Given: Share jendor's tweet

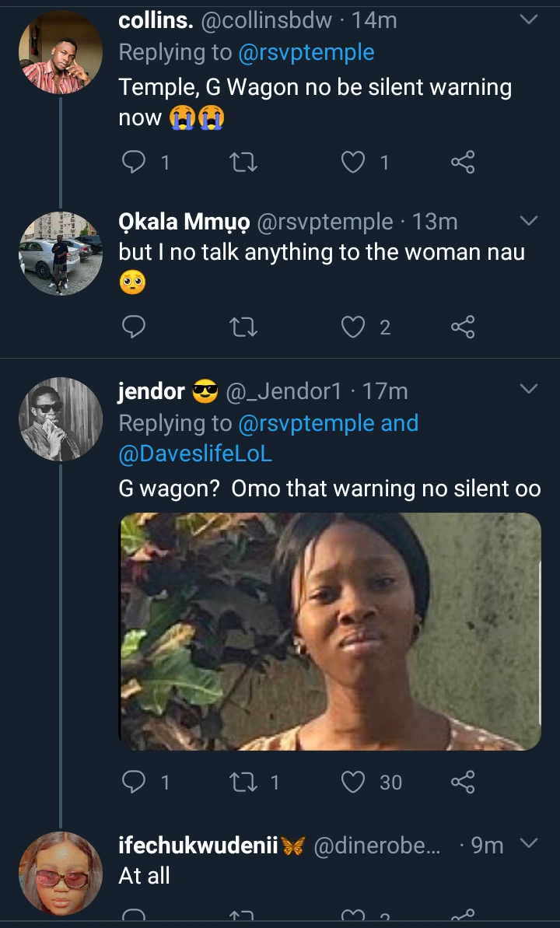Looking at the screenshot, I should pos(463,782).
